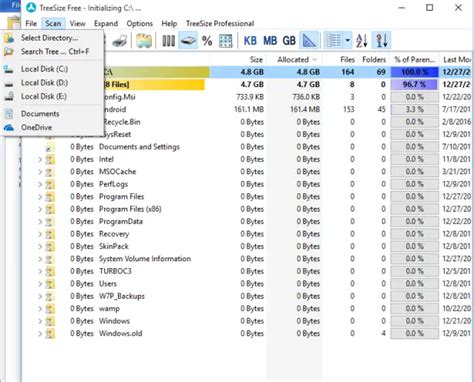Scan Local Disk (D:)
The image size is (474, 382).
coord(53,83)
